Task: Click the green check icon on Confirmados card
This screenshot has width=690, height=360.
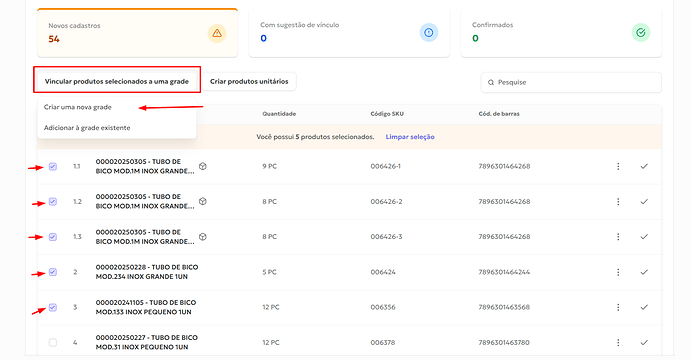Action: [641, 32]
